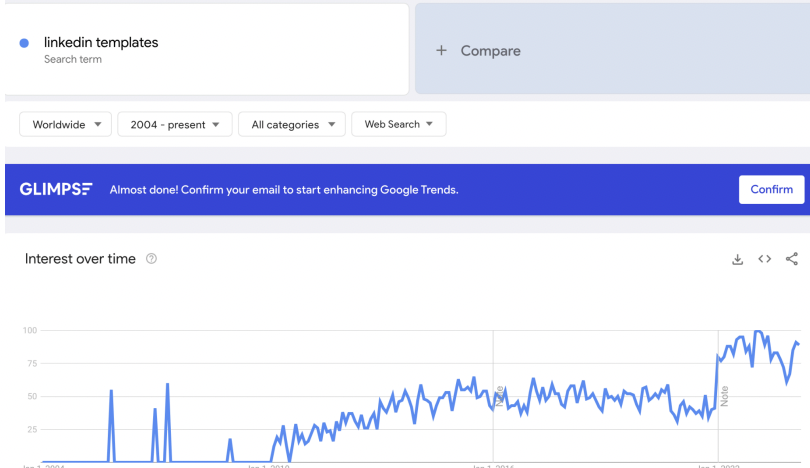
Task: Click the chart line's peak at 100
Action: (758, 331)
